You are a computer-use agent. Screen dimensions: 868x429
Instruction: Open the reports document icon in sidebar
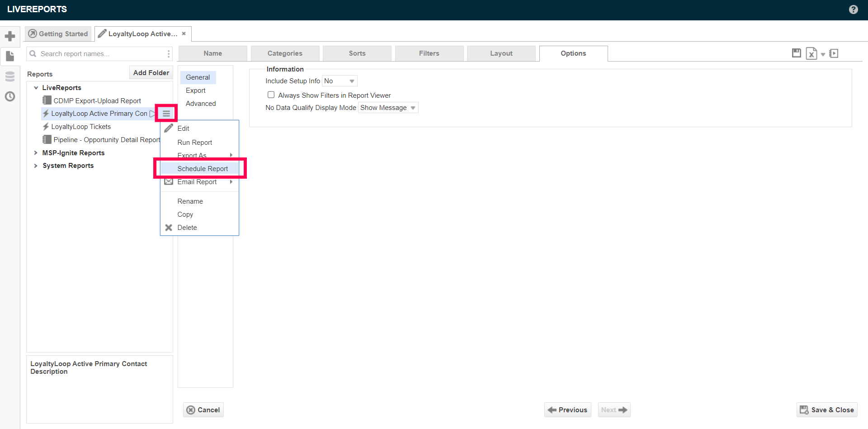click(x=10, y=56)
